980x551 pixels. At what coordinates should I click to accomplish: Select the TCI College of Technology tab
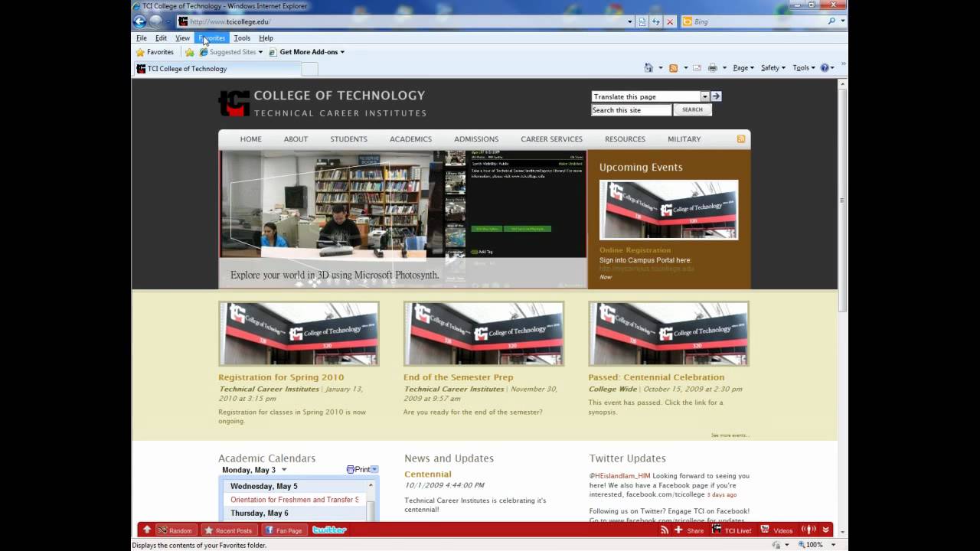coord(217,69)
